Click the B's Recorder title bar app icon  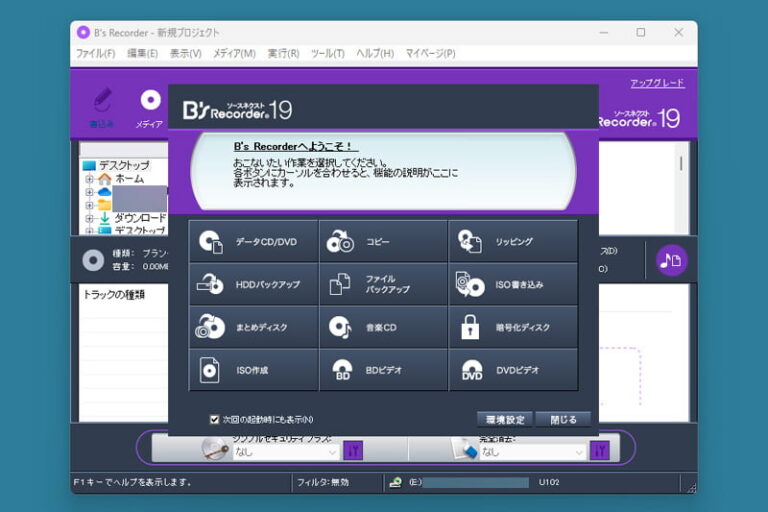click(x=83, y=32)
